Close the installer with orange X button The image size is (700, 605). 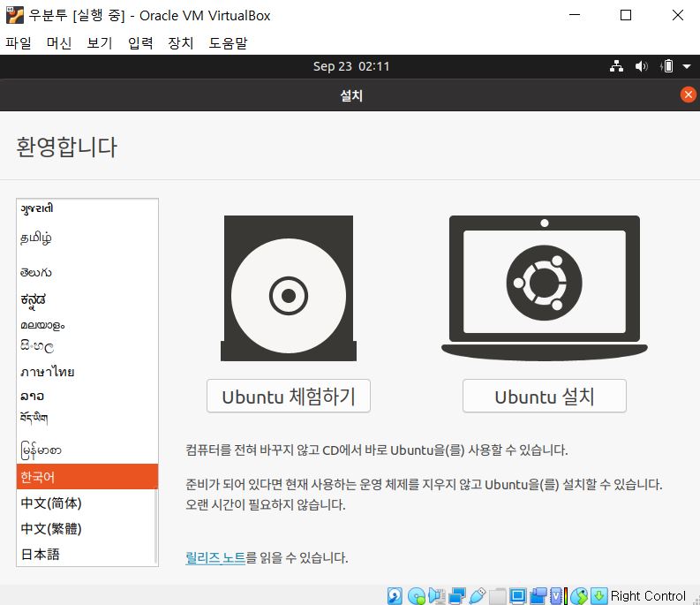[688, 95]
